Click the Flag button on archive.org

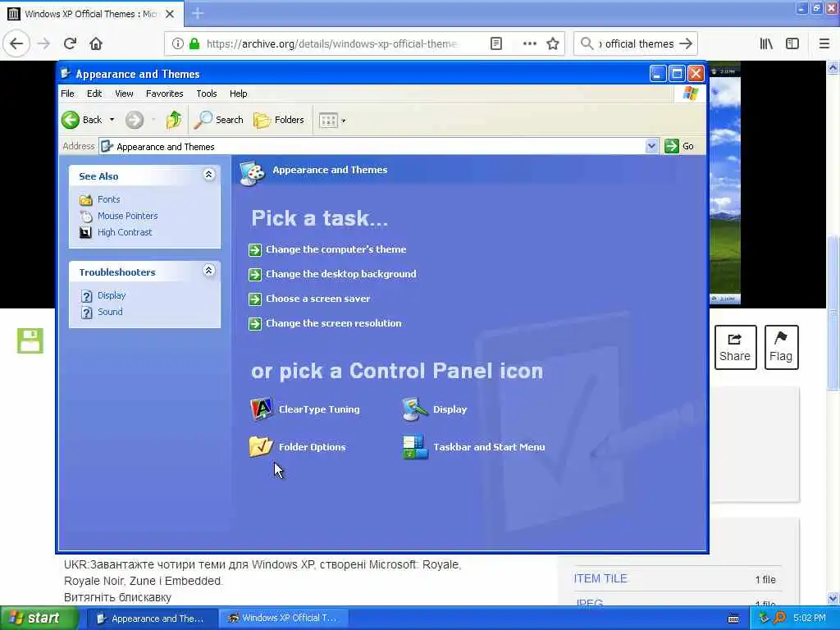click(781, 347)
